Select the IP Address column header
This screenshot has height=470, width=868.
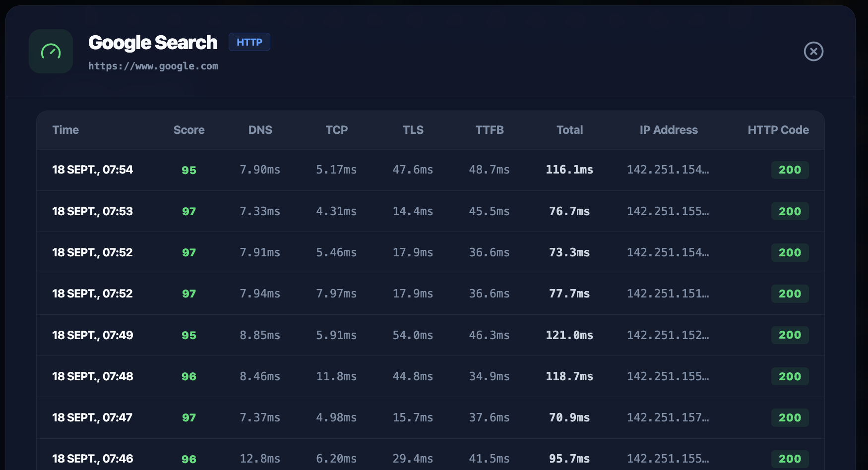point(669,130)
